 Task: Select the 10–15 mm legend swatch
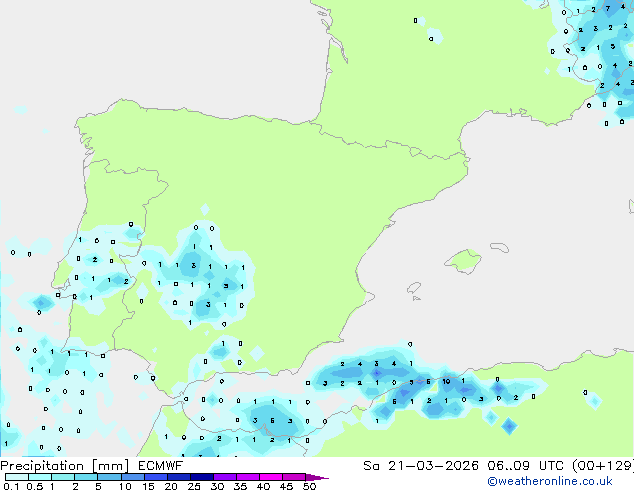point(132,477)
